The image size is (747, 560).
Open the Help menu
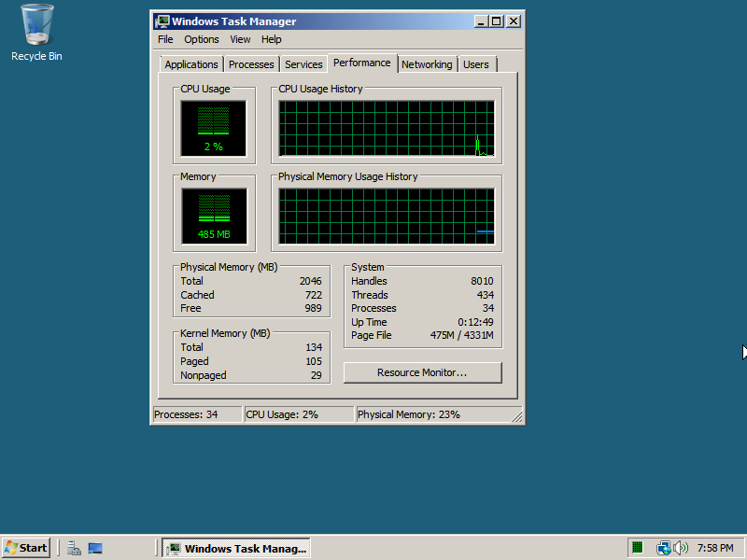[271, 39]
